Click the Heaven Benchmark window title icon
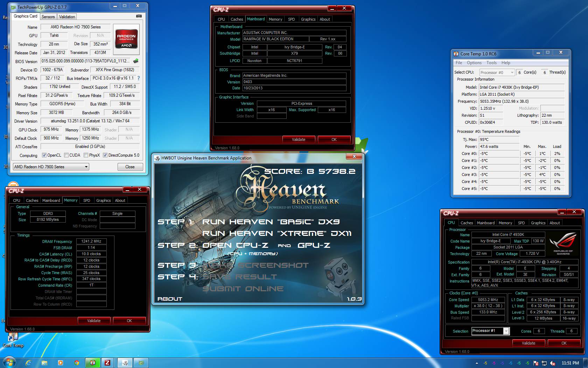Screen dimensions: 588x368 click(157, 158)
